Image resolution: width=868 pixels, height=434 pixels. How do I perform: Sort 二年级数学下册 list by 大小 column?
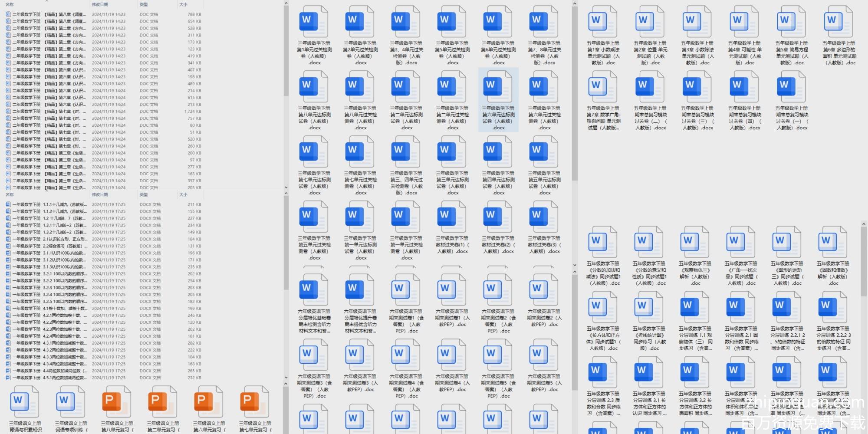click(x=183, y=4)
